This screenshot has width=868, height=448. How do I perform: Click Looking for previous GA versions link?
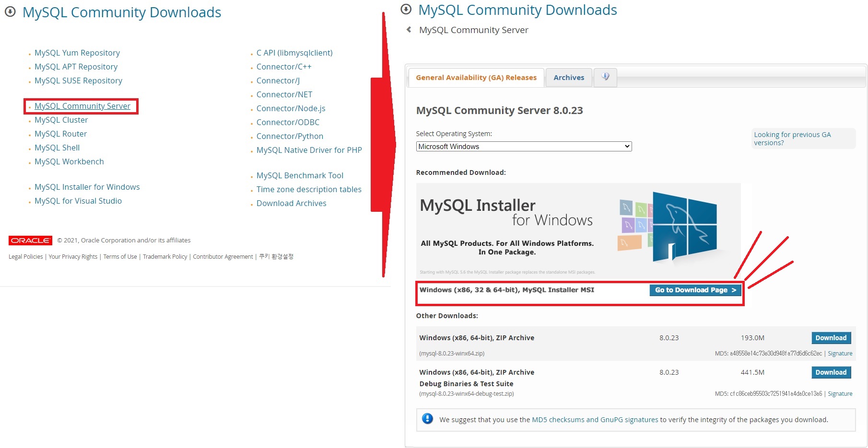pyautogui.click(x=792, y=138)
